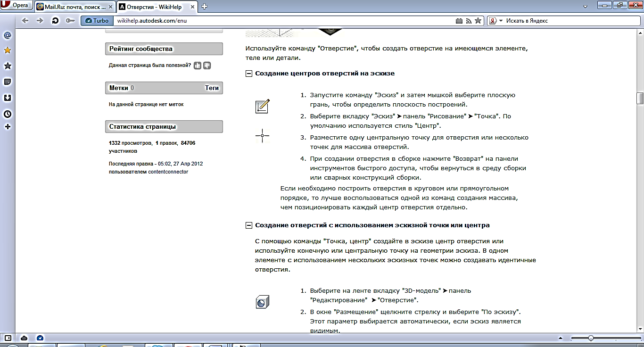Click the Теги link in Метки panel
Image resolution: width=644 pixels, height=347 pixels.
click(212, 88)
